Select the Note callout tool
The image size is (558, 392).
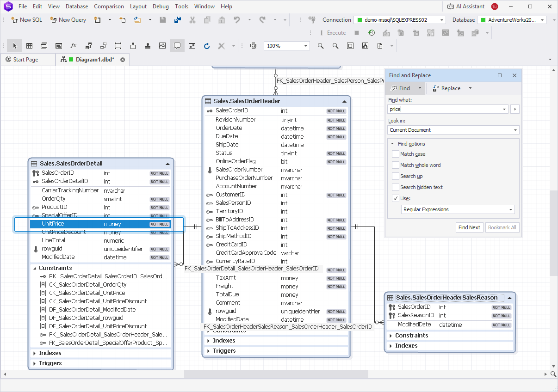pyautogui.click(x=177, y=45)
